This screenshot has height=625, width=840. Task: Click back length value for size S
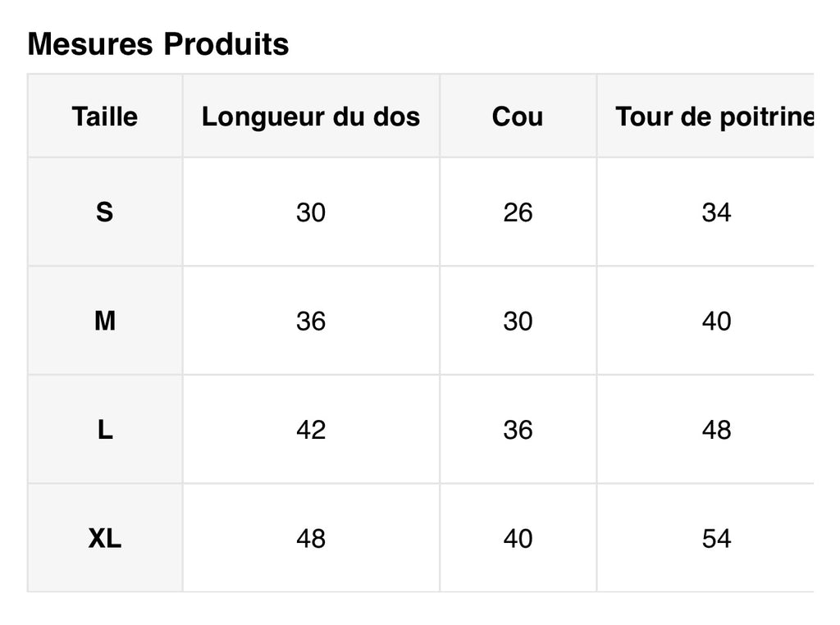point(311,212)
